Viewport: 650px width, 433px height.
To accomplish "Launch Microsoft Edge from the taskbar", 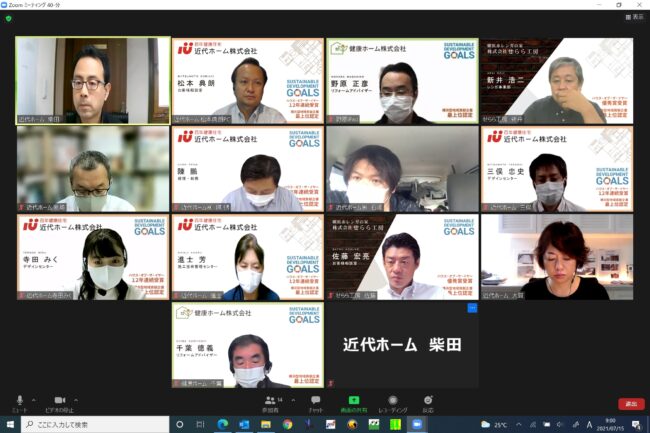I will tap(223, 424).
